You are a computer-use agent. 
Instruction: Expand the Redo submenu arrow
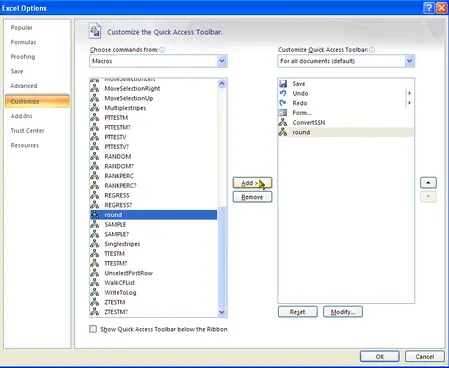[x=409, y=103]
